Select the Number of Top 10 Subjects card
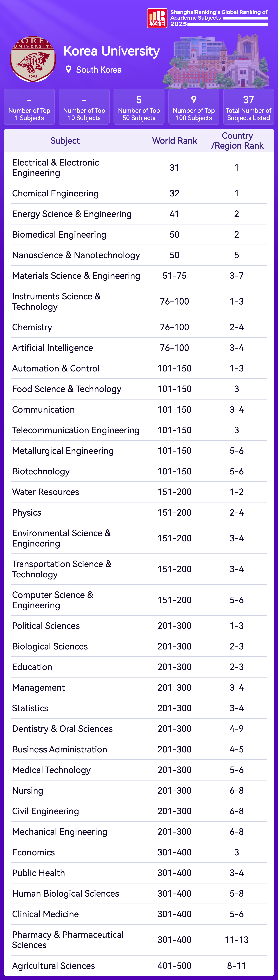Image resolution: width=278 pixels, height=980 pixels. 84,107
